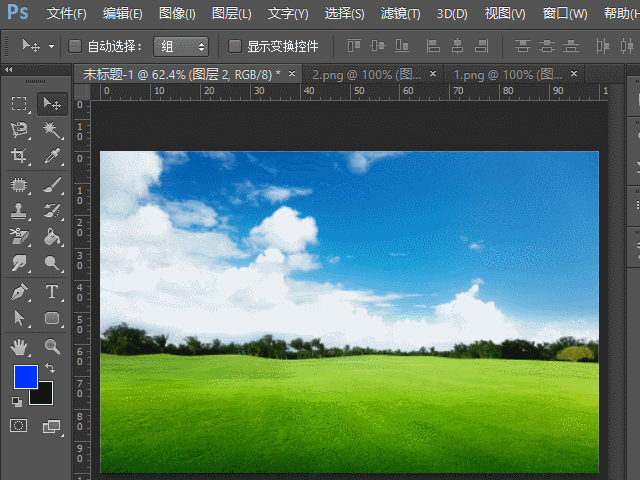Swap foreground and background colors
Screen dimensions: 640x480
50,368
